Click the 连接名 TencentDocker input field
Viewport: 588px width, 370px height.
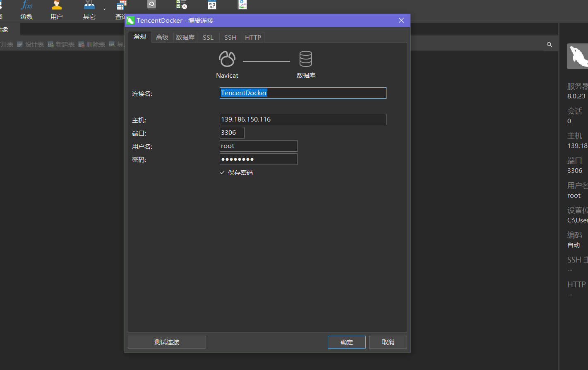point(303,93)
